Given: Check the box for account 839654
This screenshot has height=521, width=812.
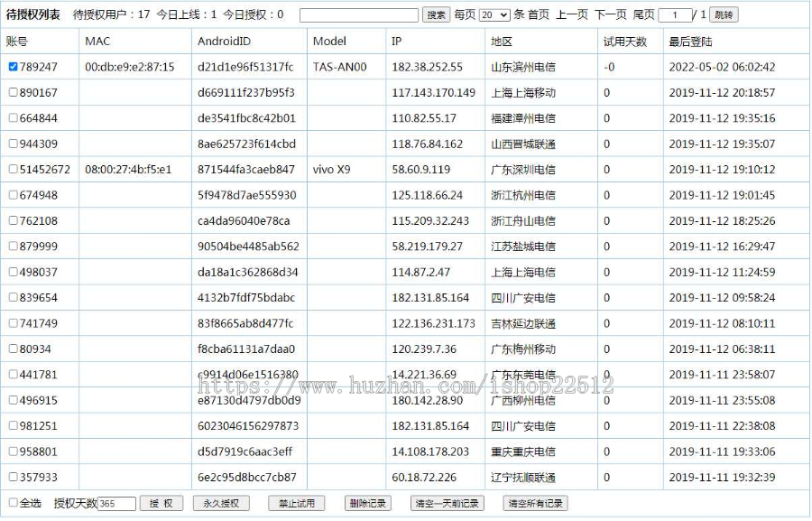Looking at the screenshot, I should 13,297.
